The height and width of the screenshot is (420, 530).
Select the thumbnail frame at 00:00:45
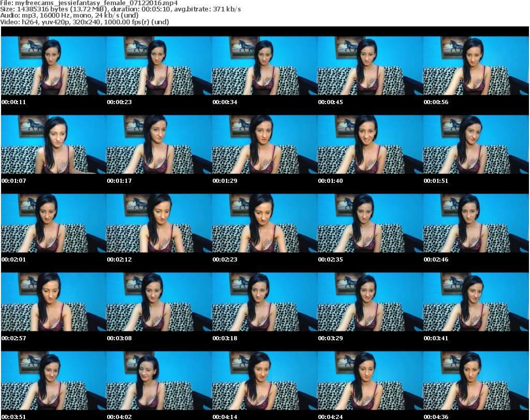coord(370,66)
